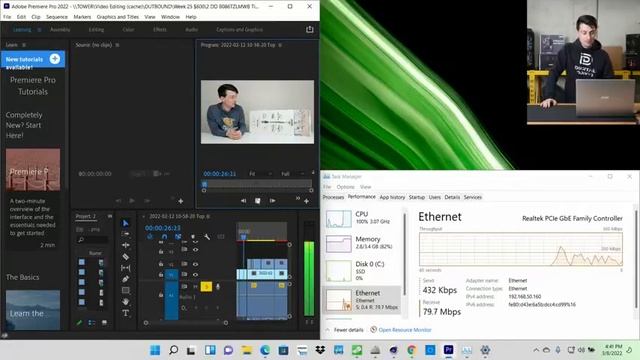
Task: Switch to App history tab in Task Manager
Action: tap(392, 197)
